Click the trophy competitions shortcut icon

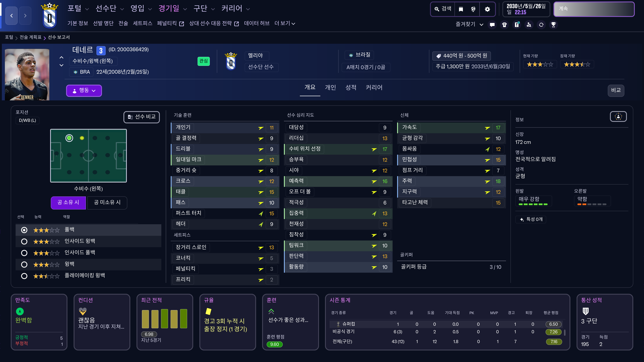pyautogui.click(x=553, y=25)
